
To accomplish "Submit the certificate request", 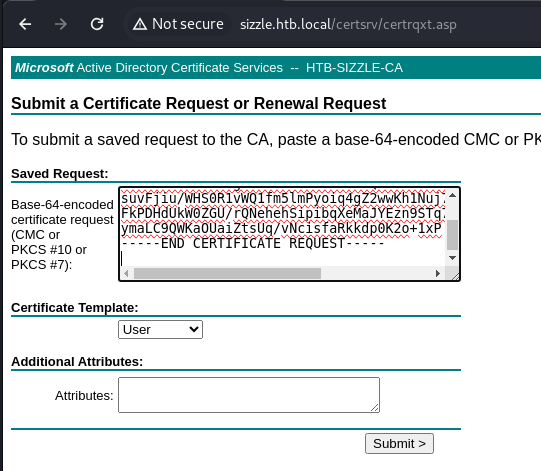I will click(x=399, y=443).
